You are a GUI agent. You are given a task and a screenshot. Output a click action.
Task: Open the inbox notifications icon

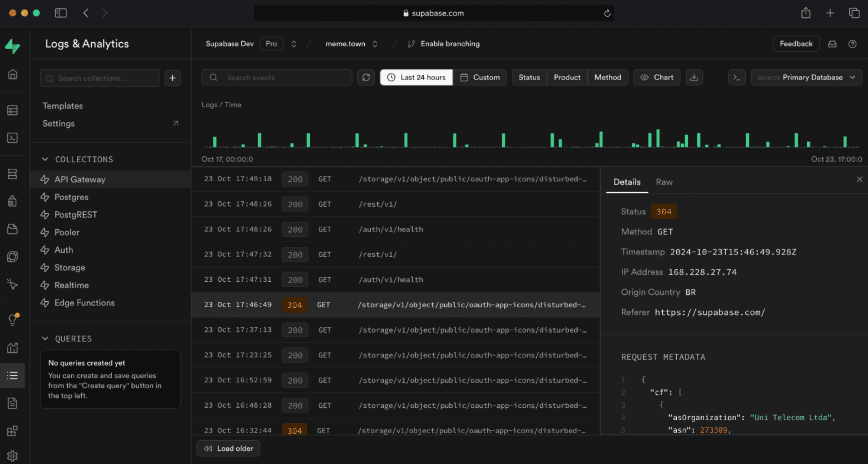(x=832, y=44)
